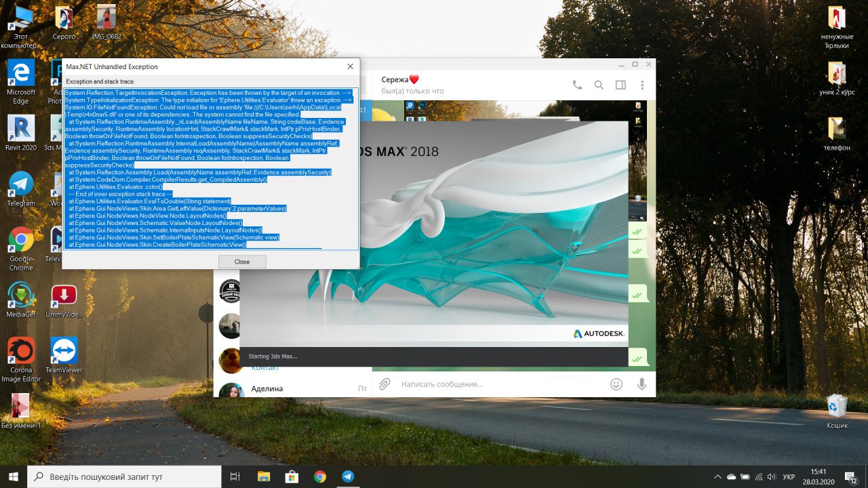Expand the hidden system tray icons
The height and width of the screenshot is (488, 868).
717,476
